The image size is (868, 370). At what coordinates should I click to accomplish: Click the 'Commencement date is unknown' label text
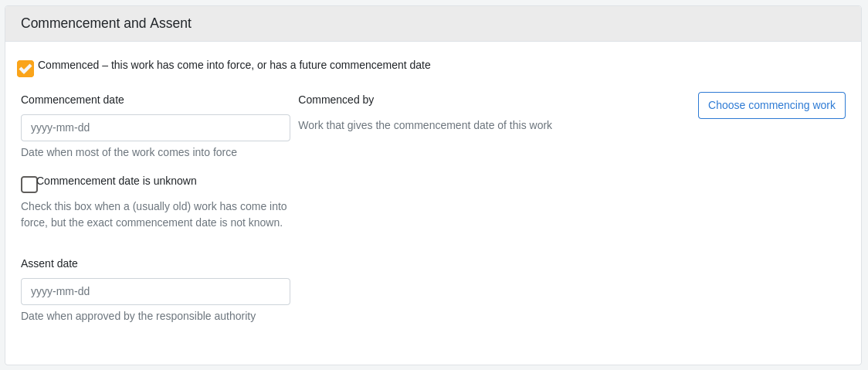[117, 181]
